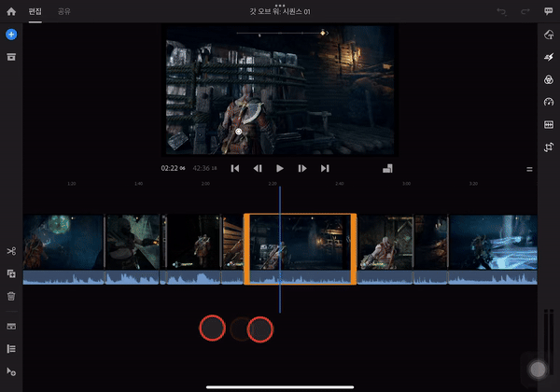
Task: Open the project media panel icon
Action: [11, 57]
